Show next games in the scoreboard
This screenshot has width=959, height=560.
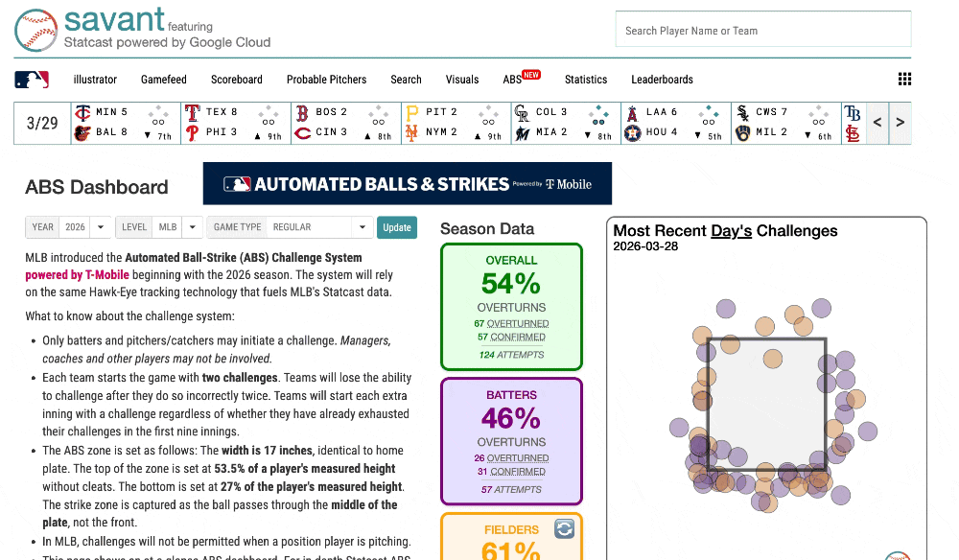900,123
